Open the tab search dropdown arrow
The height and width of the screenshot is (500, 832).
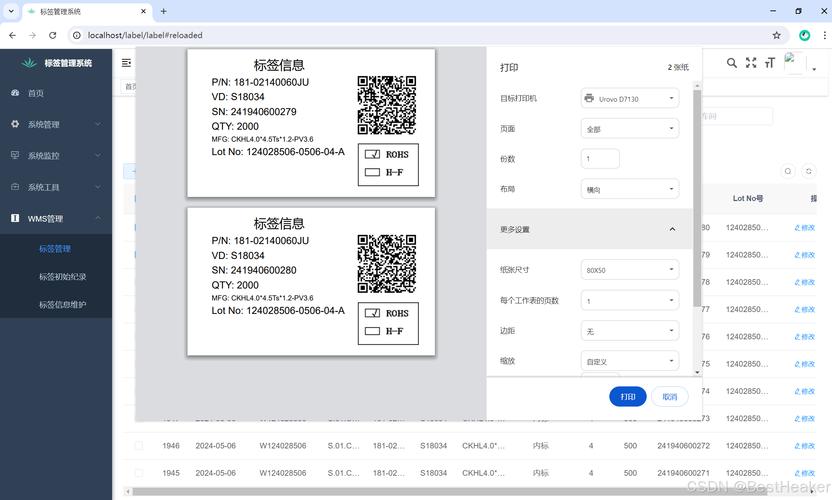coord(11,11)
